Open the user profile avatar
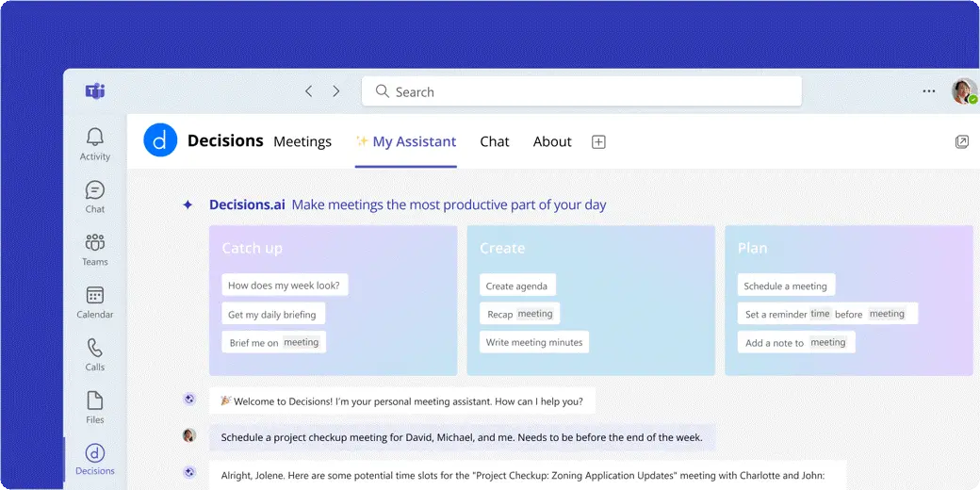The height and width of the screenshot is (490, 980). point(964,91)
